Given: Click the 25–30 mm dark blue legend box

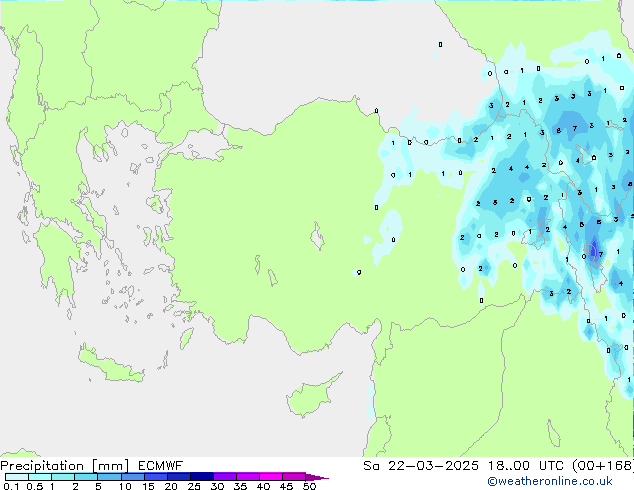Looking at the screenshot, I should click(x=202, y=477).
